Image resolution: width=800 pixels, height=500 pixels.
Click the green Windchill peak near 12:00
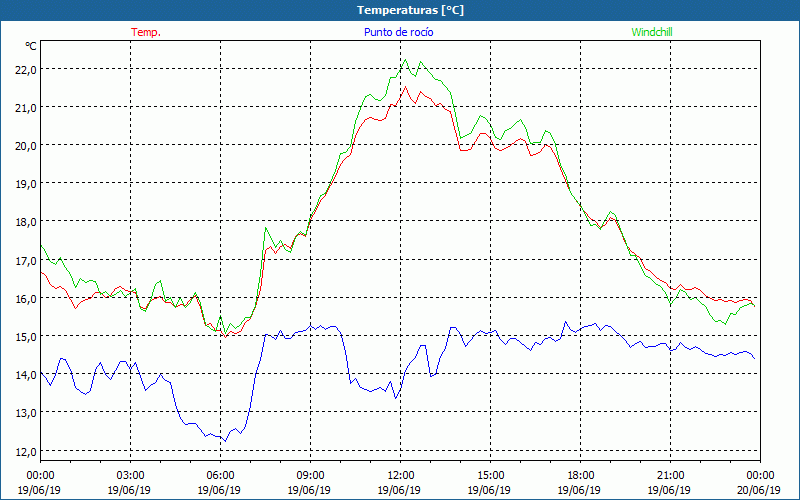pyautogui.click(x=406, y=60)
